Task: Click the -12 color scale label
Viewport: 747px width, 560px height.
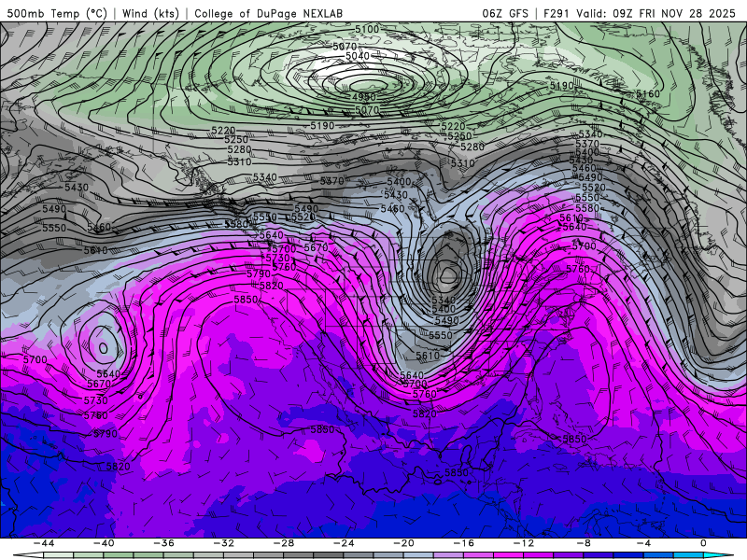Action: click(524, 543)
